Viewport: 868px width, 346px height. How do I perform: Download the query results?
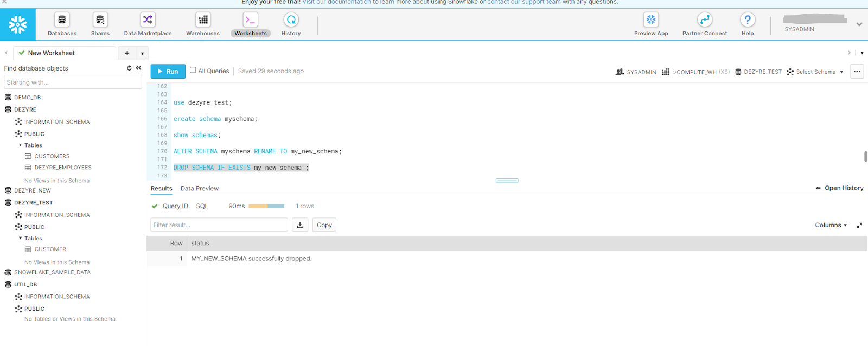[x=300, y=225]
